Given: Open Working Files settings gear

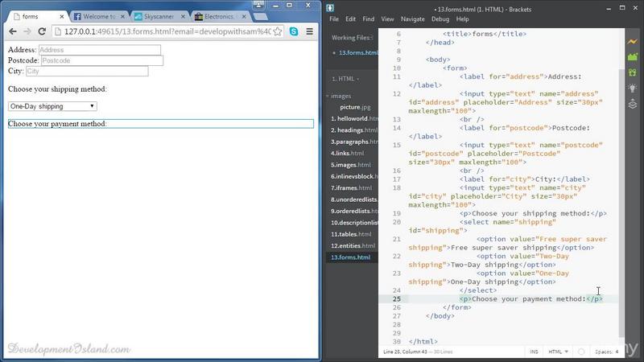Looking at the screenshot, I should [372, 38].
